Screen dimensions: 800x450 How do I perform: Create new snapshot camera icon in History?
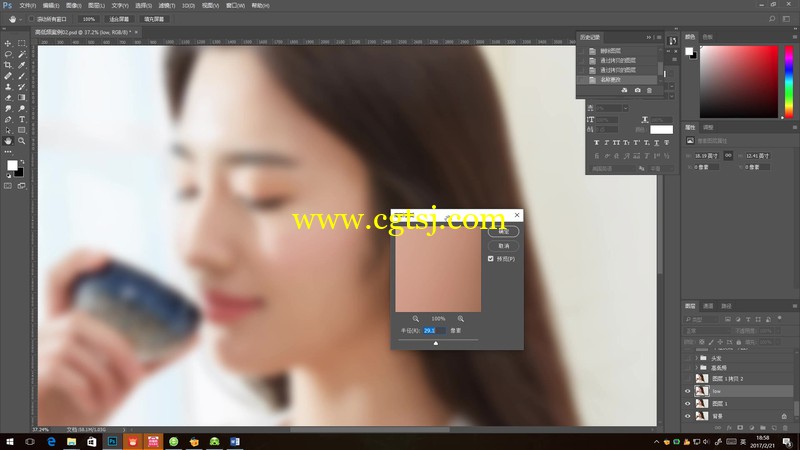(x=637, y=90)
